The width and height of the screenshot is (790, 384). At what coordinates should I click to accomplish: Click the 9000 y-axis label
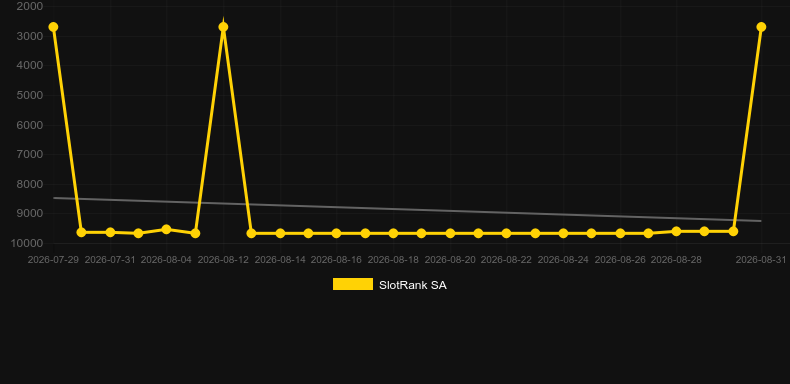(x=30, y=214)
